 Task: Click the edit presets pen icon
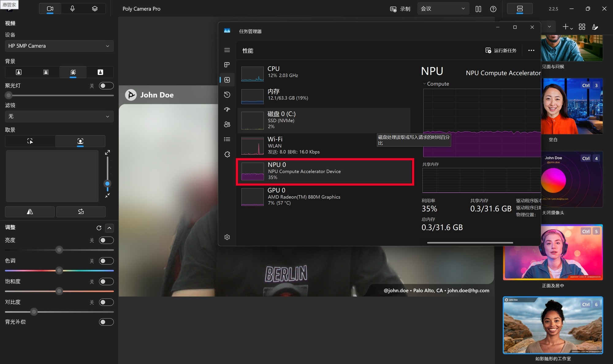(595, 27)
